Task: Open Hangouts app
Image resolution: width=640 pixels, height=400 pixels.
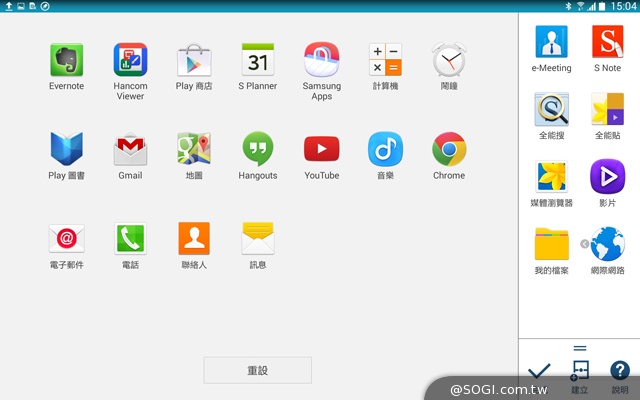Action: click(258, 149)
